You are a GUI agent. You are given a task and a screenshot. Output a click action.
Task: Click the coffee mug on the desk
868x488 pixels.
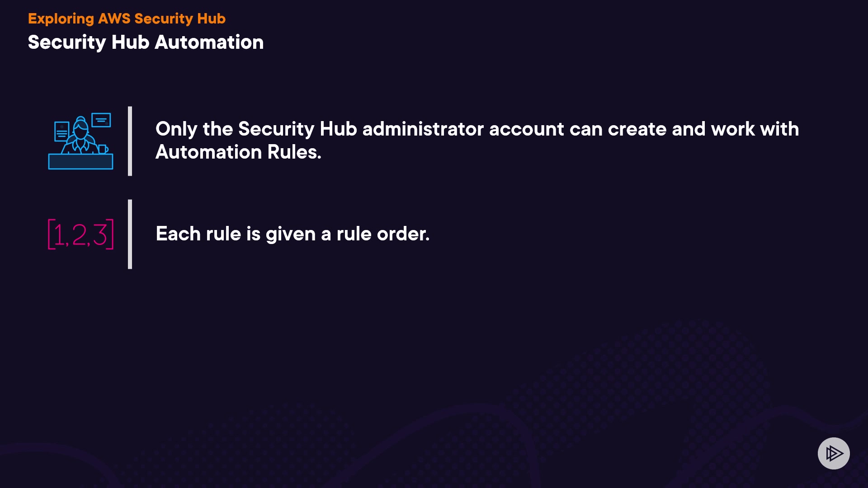(103, 149)
